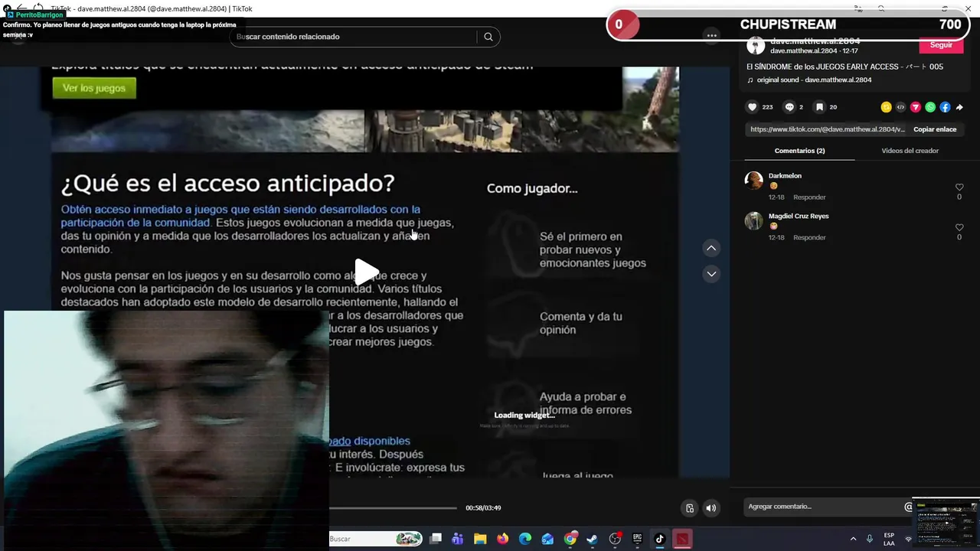The height and width of the screenshot is (551, 980).
Task: Open Google Chrome from the taskbar
Action: 570,539
